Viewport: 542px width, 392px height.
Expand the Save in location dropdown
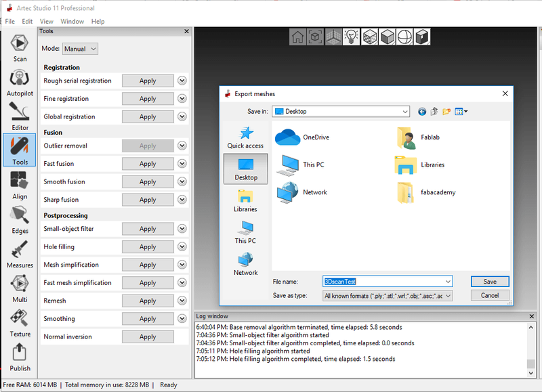pyautogui.click(x=405, y=112)
